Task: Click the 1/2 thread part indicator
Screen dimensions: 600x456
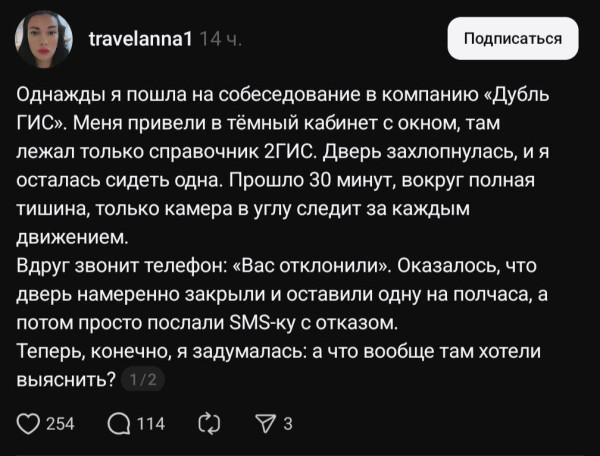Action: pos(143,380)
